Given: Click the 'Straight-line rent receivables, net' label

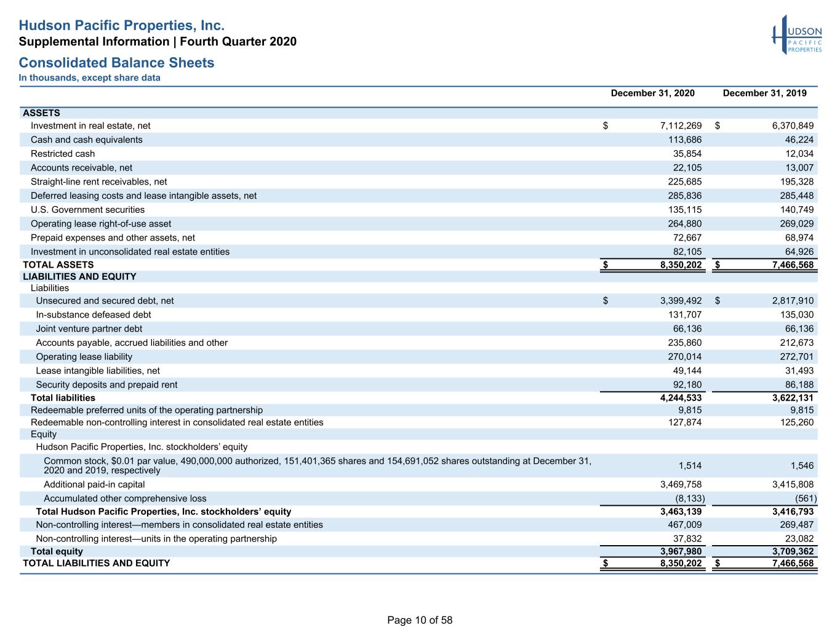Looking at the screenshot, I should [98, 182].
